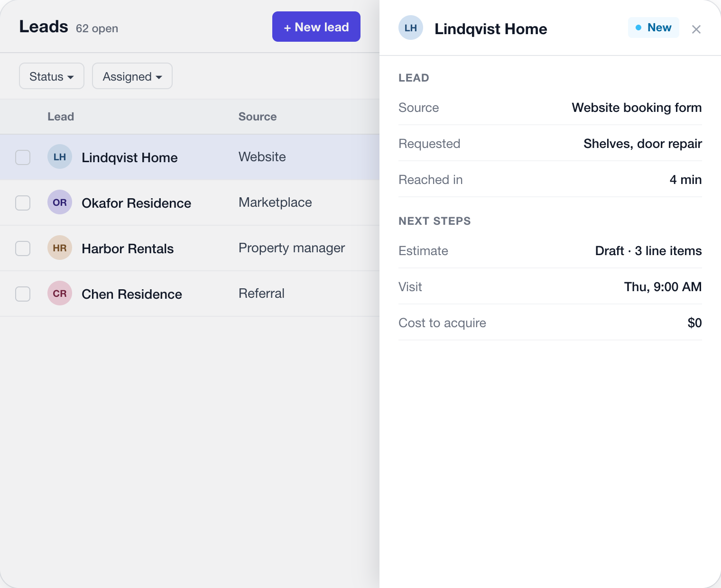Tick the Chen Residence row checkbox
721x588 pixels.
pos(23,294)
